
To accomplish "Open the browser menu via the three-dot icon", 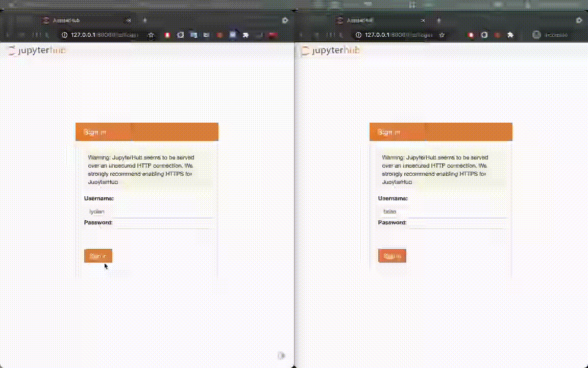I will coord(273,35).
